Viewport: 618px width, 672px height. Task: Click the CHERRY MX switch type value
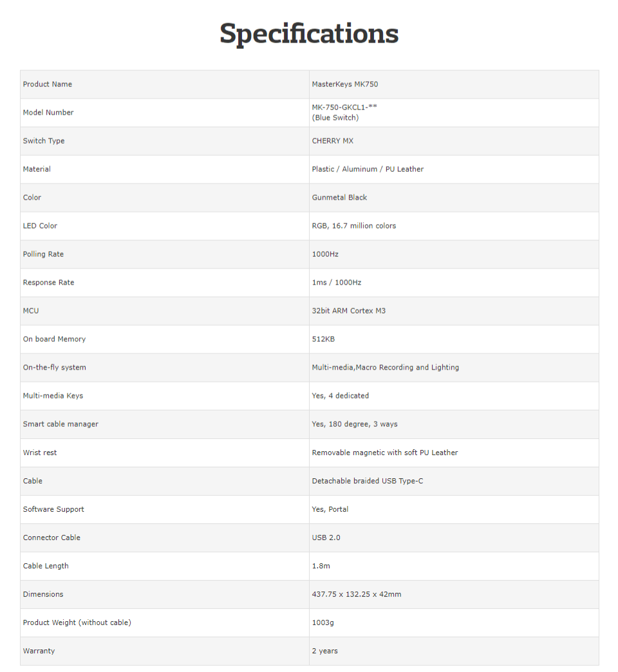[x=333, y=141]
